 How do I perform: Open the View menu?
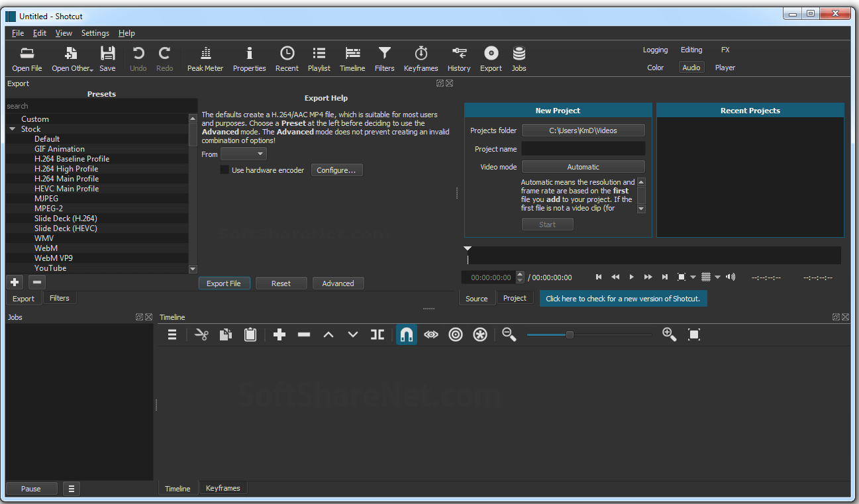coord(64,33)
